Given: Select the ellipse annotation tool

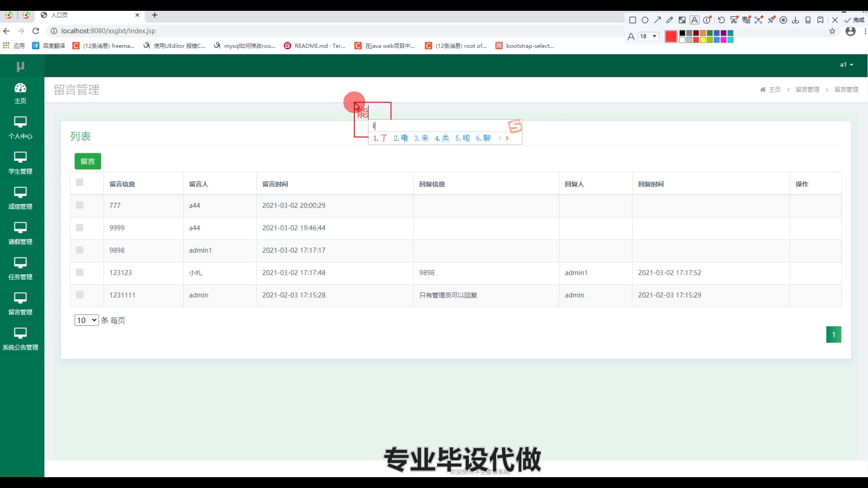Looking at the screenshot, I should 645,20.
